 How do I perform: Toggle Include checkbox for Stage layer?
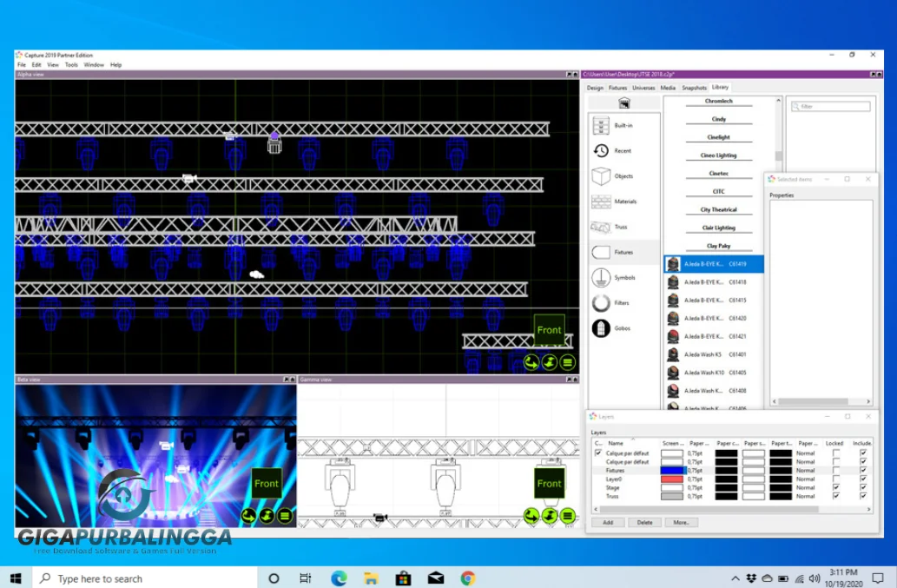863,488
